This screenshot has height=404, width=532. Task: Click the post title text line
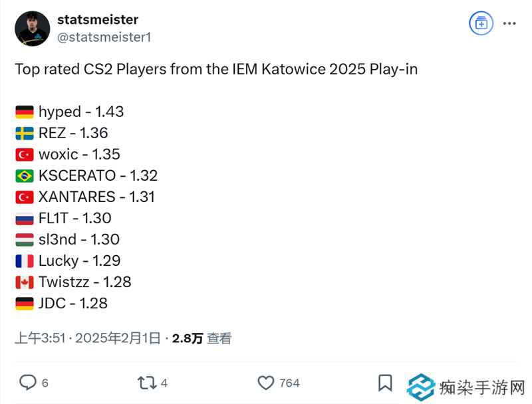tap(216, 69)
